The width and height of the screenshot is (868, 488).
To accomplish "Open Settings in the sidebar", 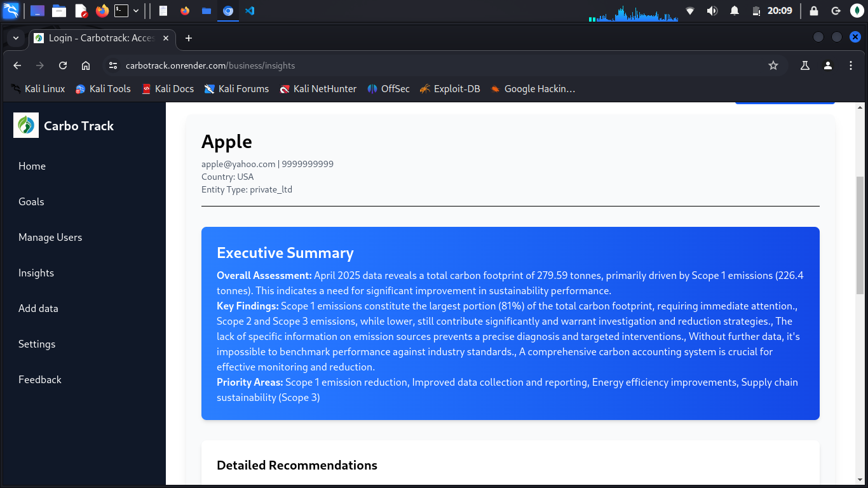I will click(37, 344).
